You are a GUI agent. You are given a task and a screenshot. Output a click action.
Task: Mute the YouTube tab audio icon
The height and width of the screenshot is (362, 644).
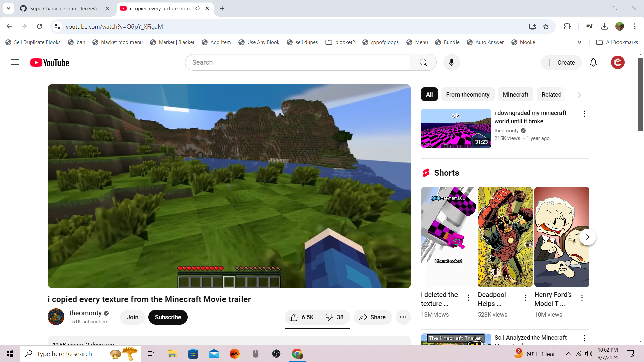coord(197,8)
